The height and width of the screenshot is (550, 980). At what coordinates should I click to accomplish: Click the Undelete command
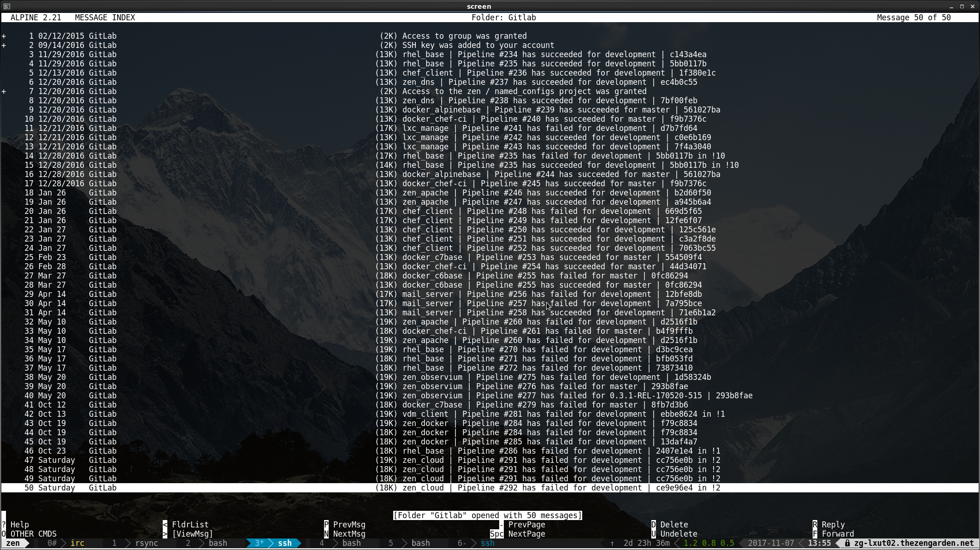pos(674,534)
